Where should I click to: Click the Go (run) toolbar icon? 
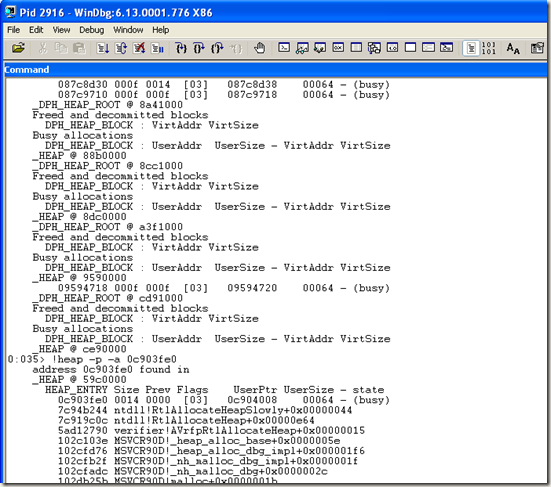(103, 48)
